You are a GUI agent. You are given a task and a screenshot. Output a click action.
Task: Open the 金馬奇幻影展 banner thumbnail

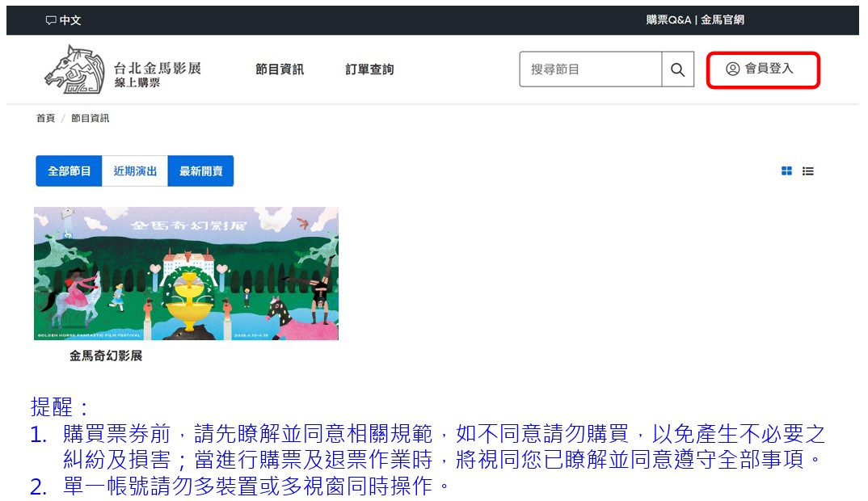coord(186,273)
